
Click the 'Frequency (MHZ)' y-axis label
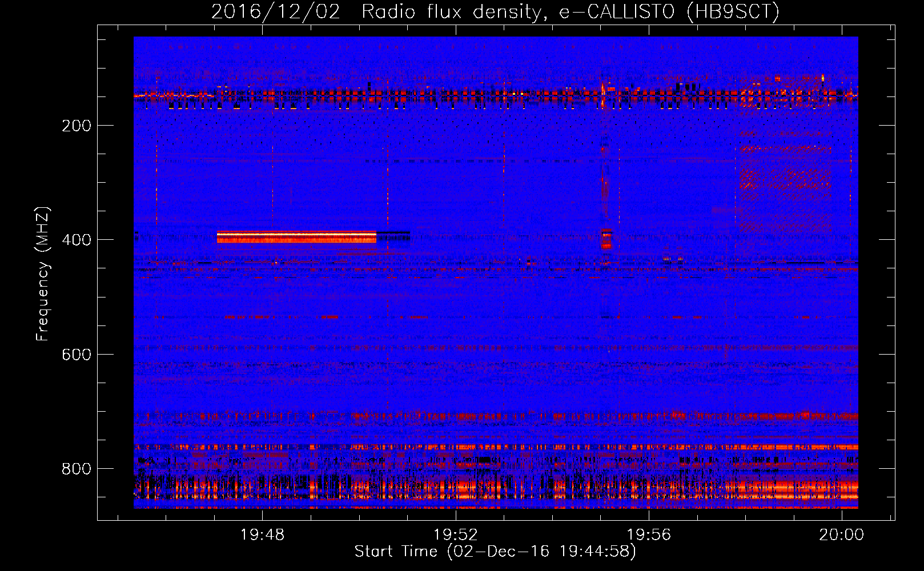point(42,274)
